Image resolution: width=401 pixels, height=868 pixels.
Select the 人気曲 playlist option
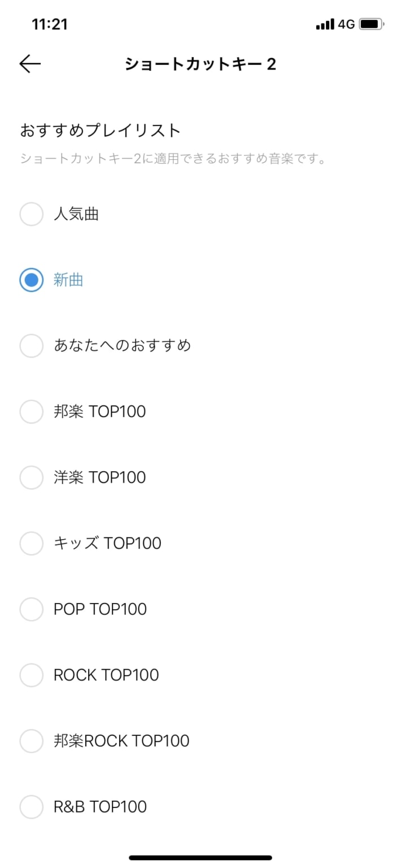[x=31, y=214]
